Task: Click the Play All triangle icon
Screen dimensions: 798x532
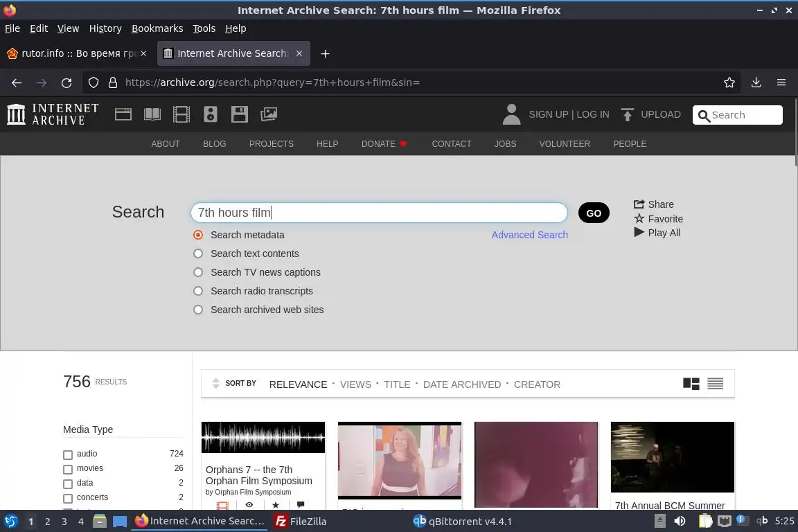Action: (639, 232)
